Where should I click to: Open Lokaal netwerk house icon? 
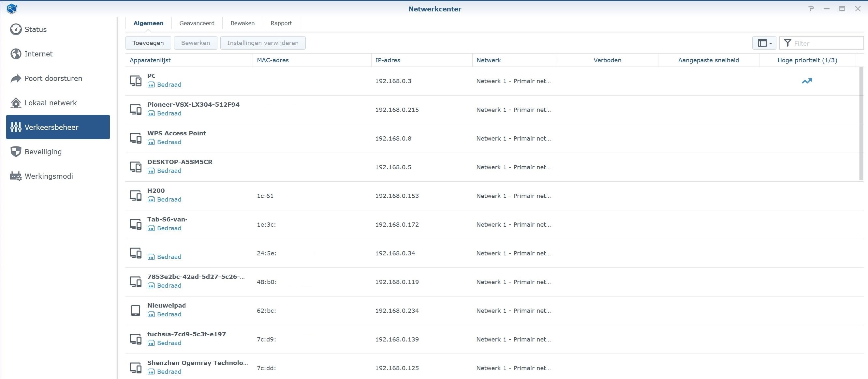tap(16, 103)
